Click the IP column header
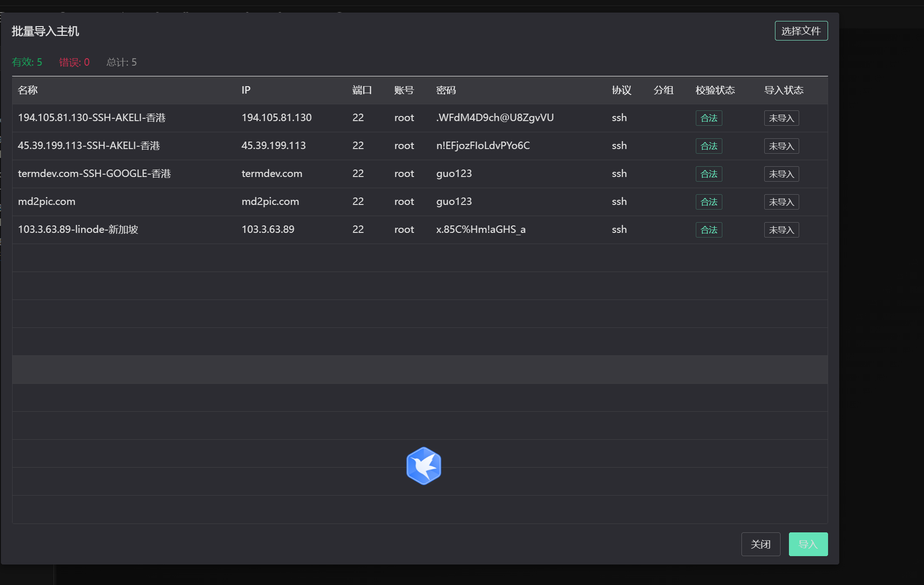The image size is (924, 585). [246, 90]
